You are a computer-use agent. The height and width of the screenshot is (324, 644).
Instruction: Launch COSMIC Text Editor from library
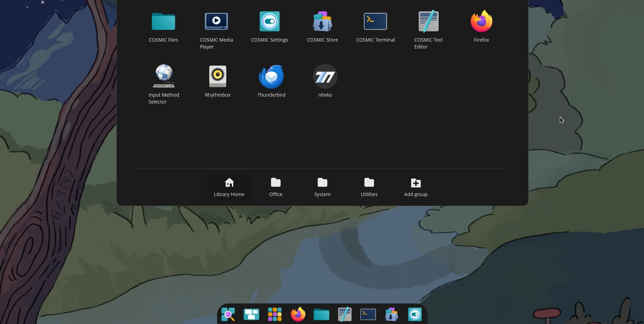click(x=428, y=30)
